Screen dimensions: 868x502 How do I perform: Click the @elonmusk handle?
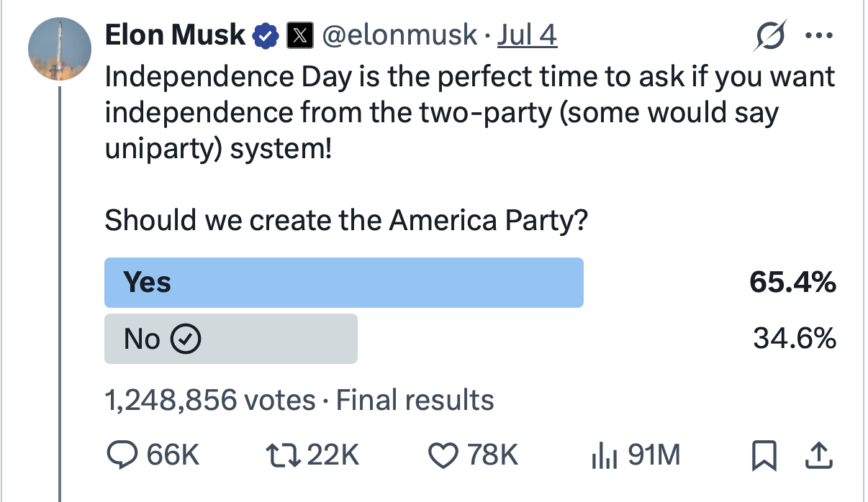click(399, 35)
